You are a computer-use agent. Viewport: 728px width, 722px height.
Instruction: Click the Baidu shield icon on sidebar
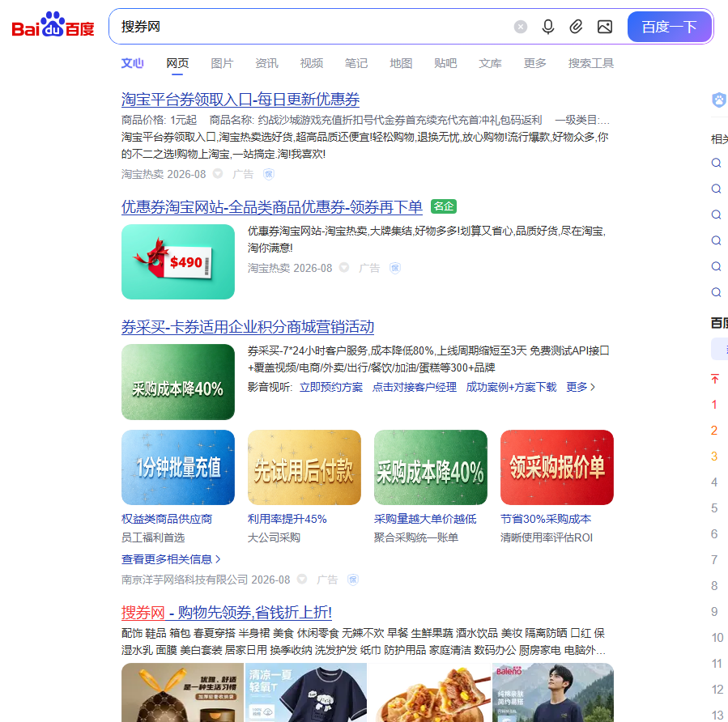pos(719,100)
